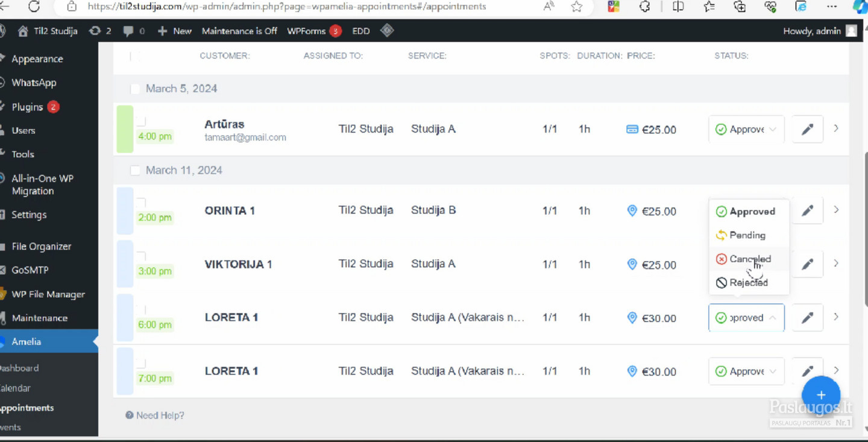Click the site lock icon in the address bar

72,7
